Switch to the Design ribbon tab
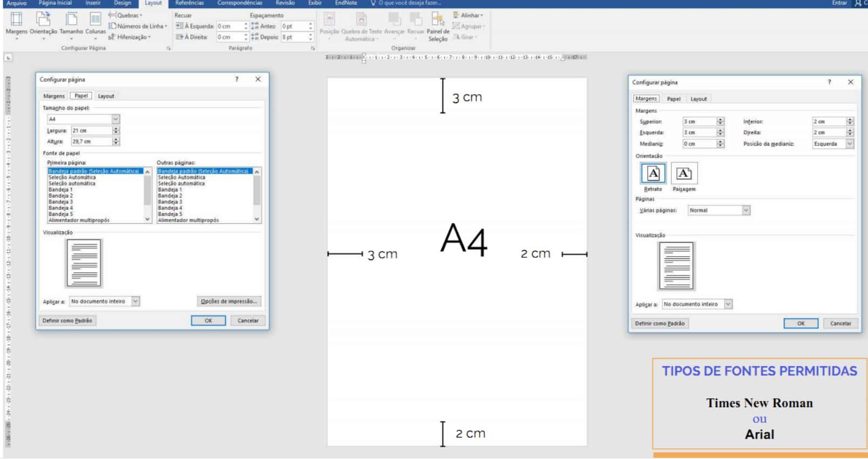Image resolution: width=868 pixels, height=459 pixels. tap(123, 3)
